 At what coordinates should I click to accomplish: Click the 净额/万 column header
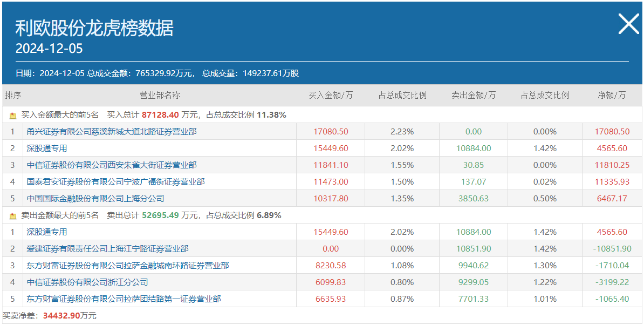612,96
